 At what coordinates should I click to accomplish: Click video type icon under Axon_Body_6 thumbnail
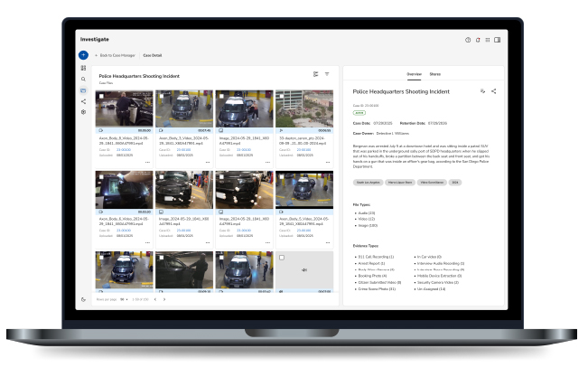(x=101, y=212)
